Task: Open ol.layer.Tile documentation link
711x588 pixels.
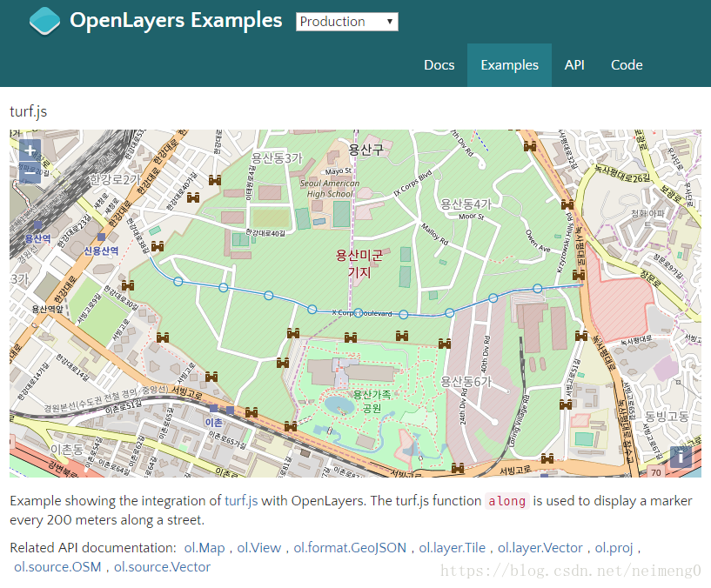Action: coord(452,548)
